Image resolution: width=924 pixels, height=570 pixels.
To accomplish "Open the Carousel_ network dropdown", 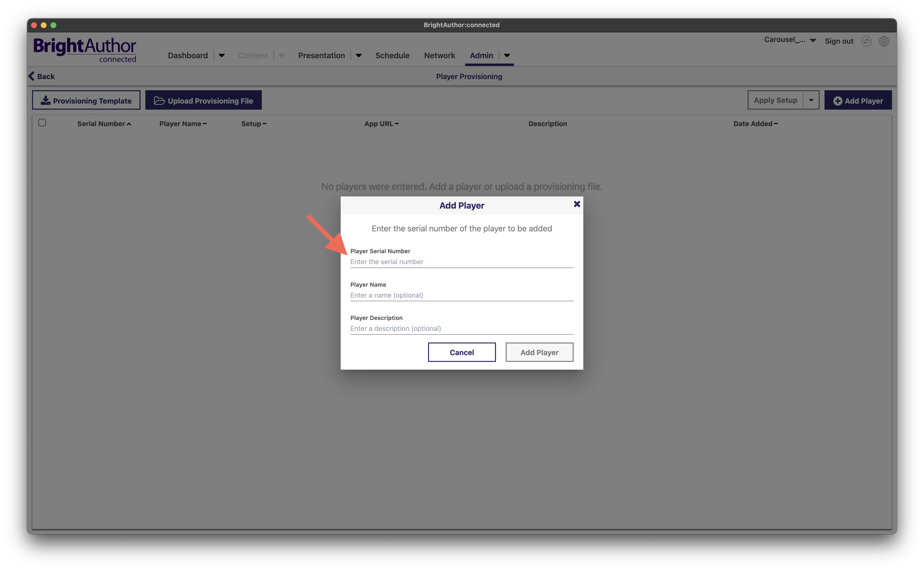I will coord(790,40).
